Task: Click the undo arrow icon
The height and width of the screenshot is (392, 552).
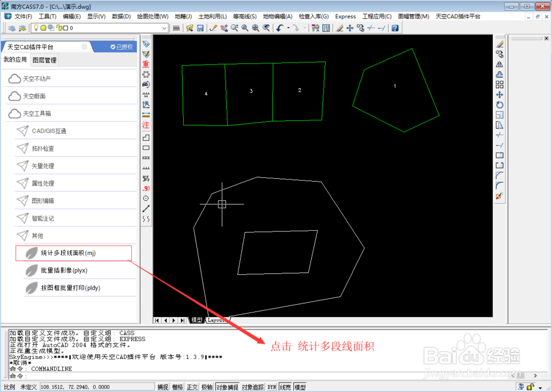Action: (x=280, y=28)
